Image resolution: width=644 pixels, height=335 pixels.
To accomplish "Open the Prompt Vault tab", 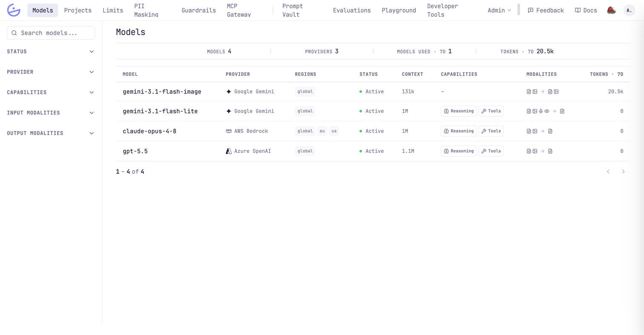I will pos(292,10).
